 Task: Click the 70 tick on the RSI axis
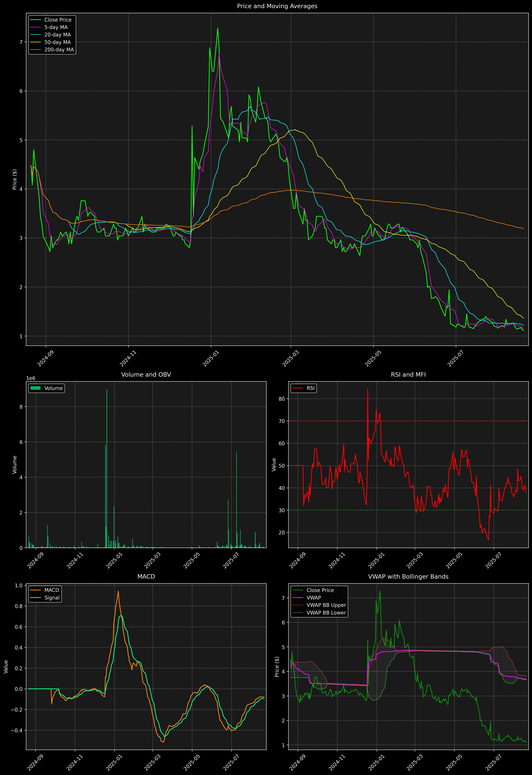point(282,421)
